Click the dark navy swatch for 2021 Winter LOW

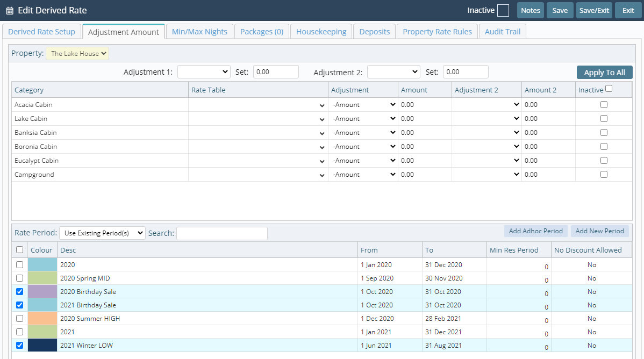[x=42, y=346]
